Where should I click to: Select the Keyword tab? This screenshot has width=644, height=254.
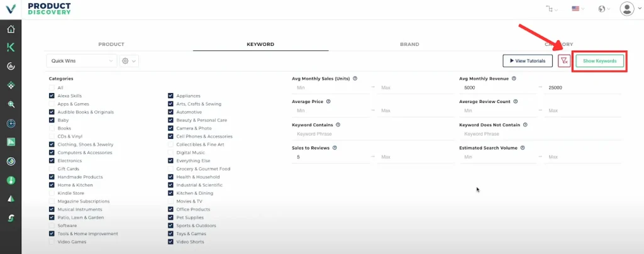pos(260,44)
